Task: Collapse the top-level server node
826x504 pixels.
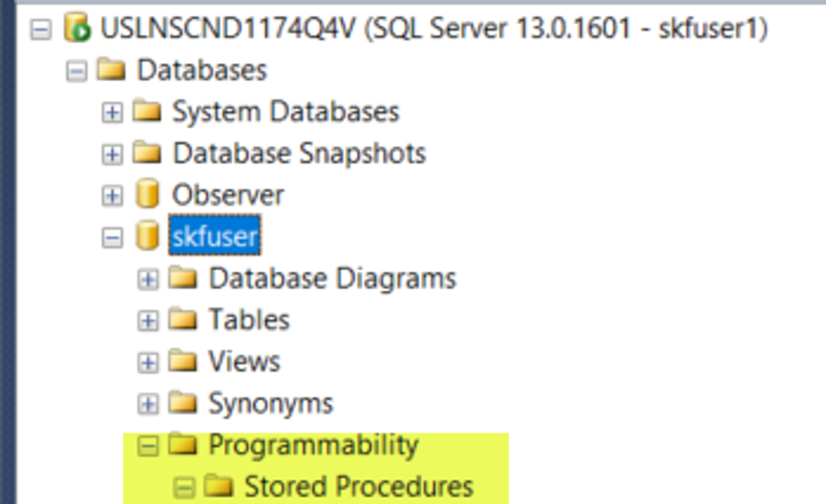Action: pos(41,29)
